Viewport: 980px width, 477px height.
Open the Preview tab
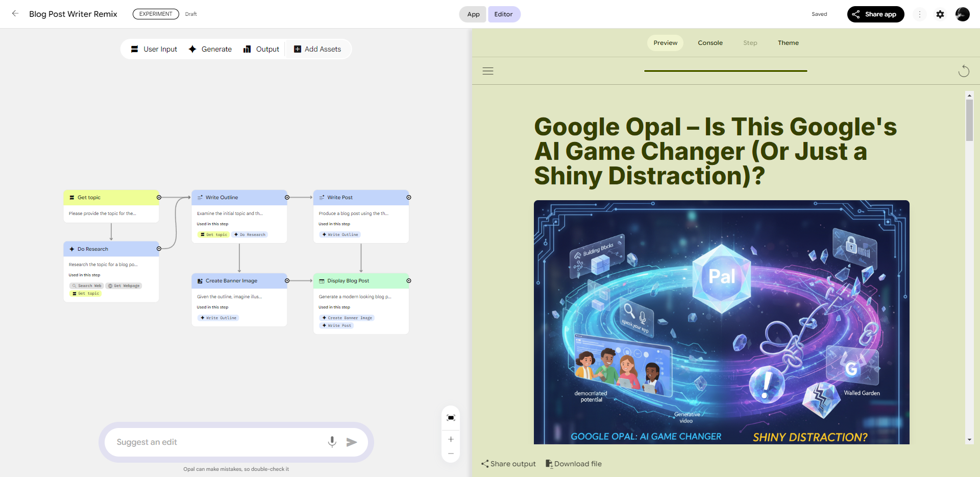[x=666, y=43]
